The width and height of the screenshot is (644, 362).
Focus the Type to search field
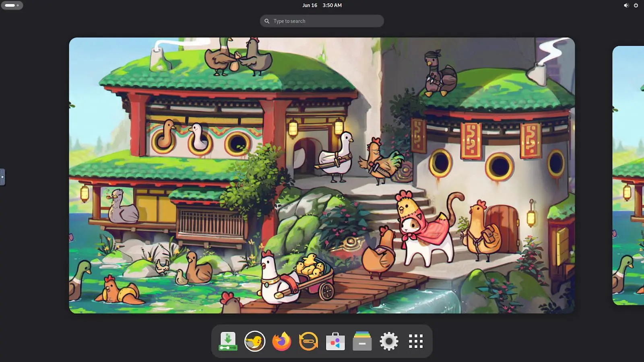click(x=322, y=21)
